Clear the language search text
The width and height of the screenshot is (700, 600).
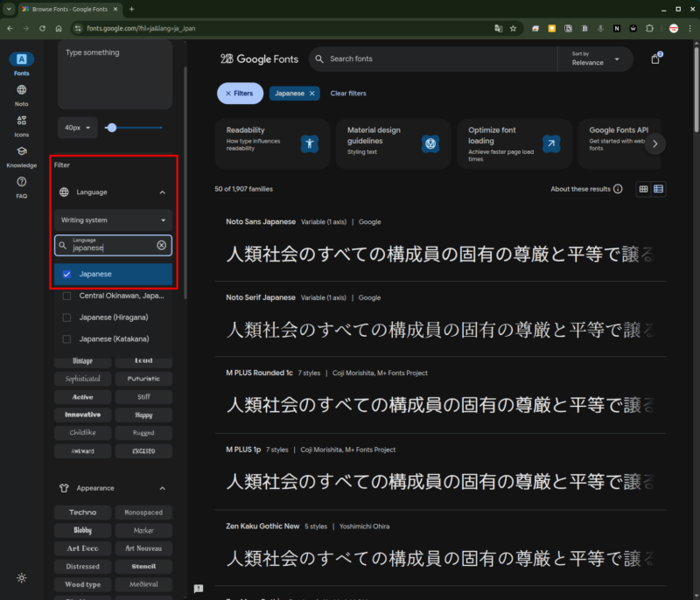click(x=161, y=246)
